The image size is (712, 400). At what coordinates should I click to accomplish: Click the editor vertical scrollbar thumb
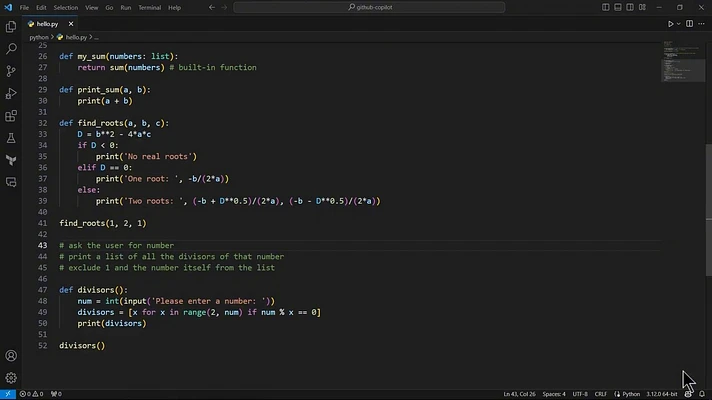[x=708, y=209]
